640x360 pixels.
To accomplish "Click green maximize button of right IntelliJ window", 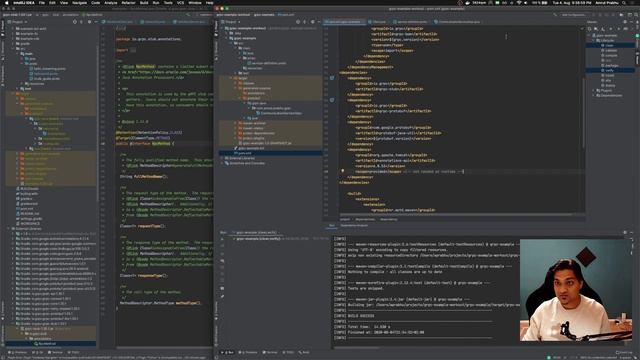I will pos(227,8).
